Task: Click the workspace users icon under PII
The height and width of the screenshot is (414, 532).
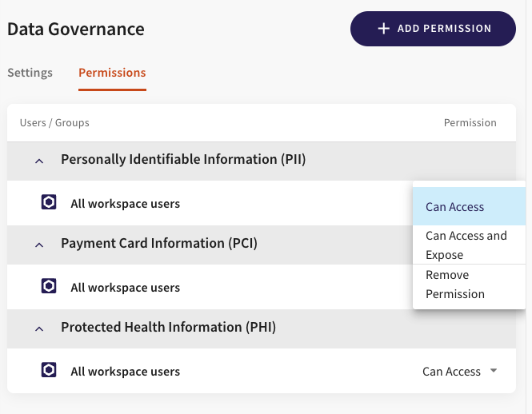Action: [x=49, y=203]
